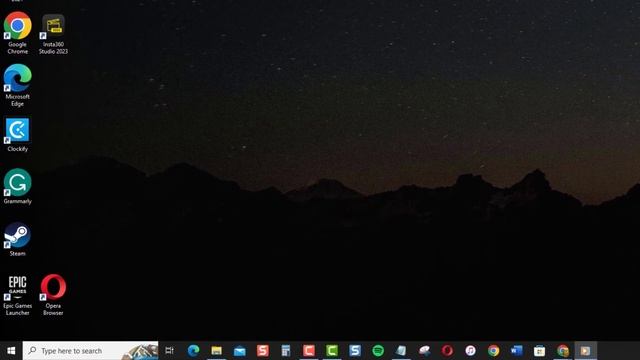The width and height of the screenshot is (640, 360).
Task: Open Opera Browser desktop shortcut
Action: [x=53, y=295]
